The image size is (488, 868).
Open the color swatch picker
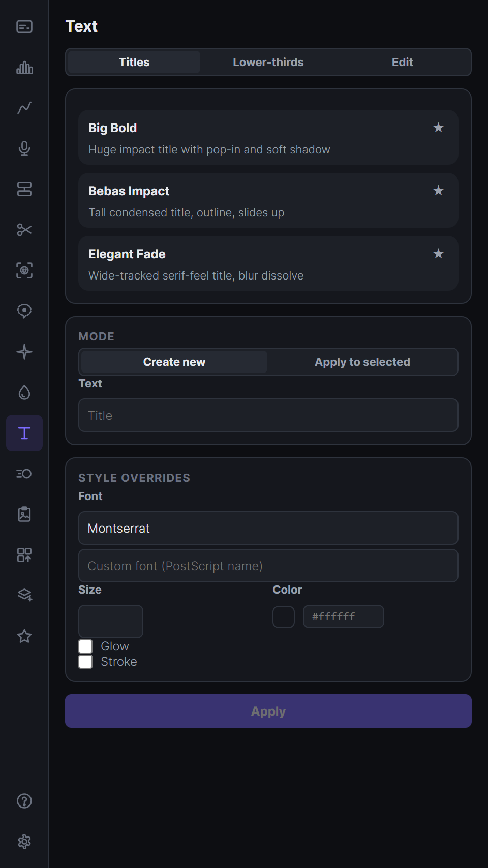tap(284, 617)
